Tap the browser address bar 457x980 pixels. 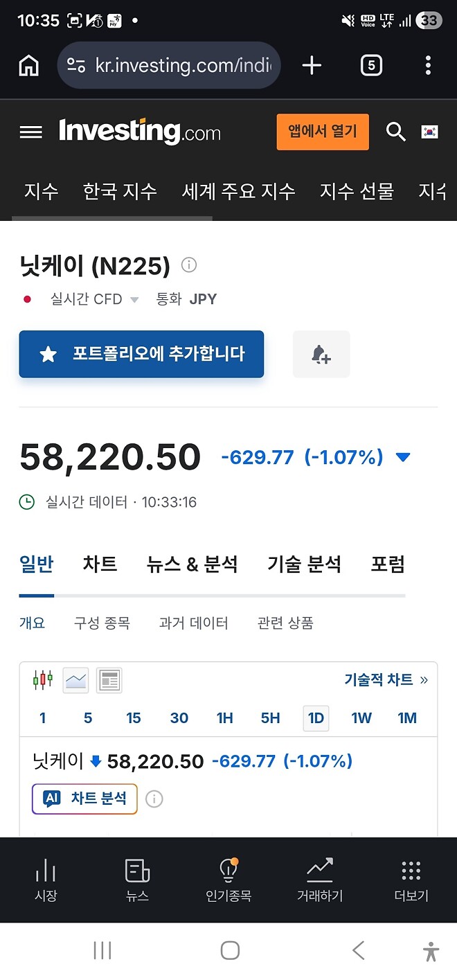(168, 65)
